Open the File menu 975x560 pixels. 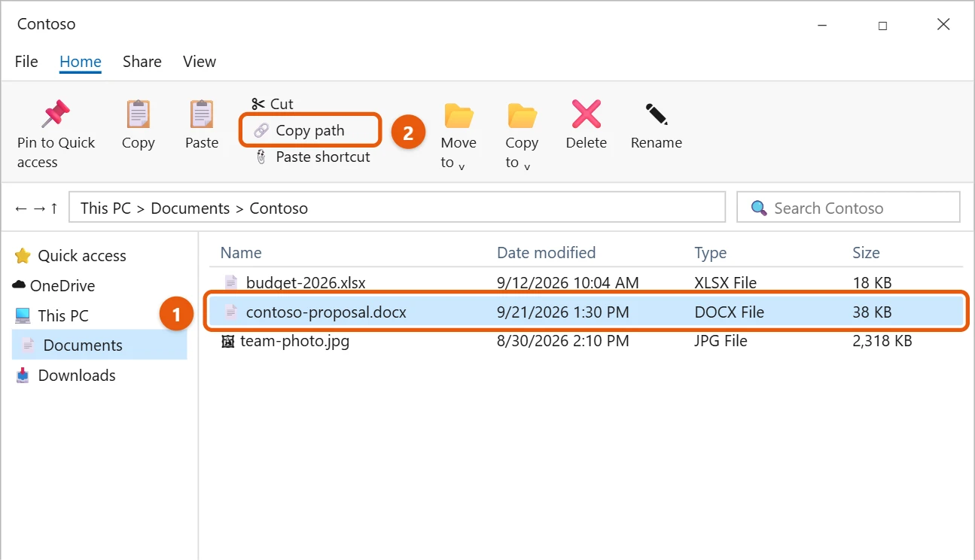tap(26, 62)
